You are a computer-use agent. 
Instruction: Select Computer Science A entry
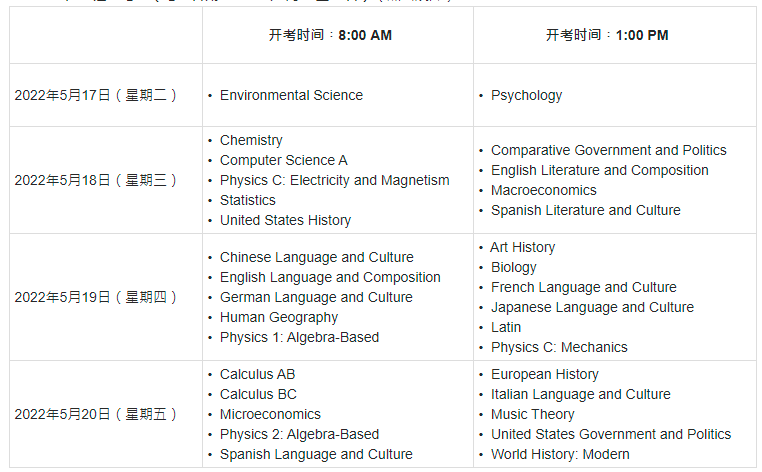click(283, 160)
